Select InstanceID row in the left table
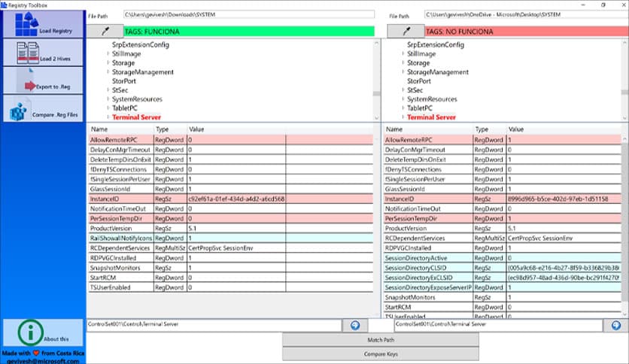 231,199
